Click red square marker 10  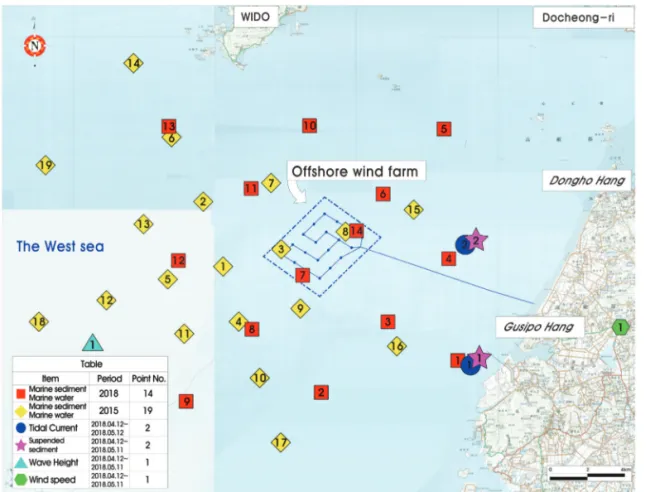pos(310,125)
